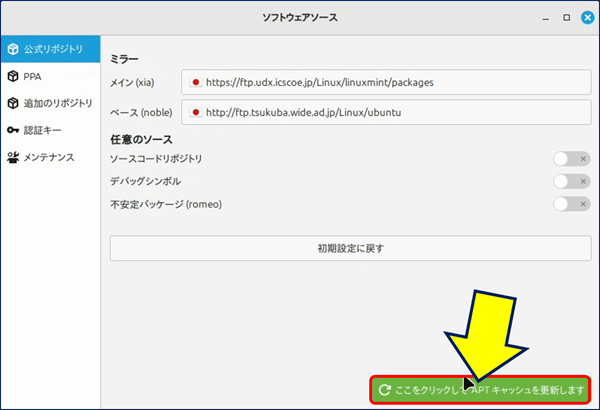Click the 追加のリポジトリ package box icon
Screen dimensions: 600x410
(13, 103)
